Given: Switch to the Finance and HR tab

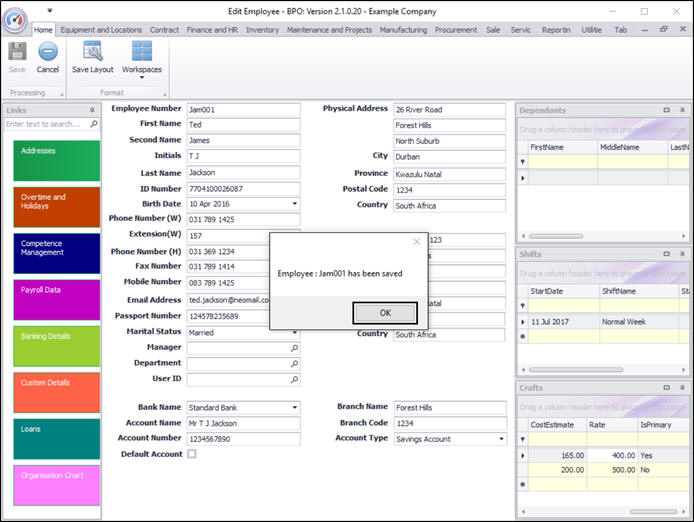Looking at the screenshot, I should [x=212, y=30].
